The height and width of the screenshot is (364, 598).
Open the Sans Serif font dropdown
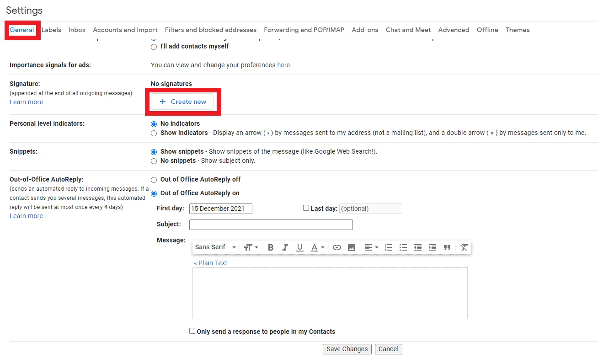pos(215,247)
